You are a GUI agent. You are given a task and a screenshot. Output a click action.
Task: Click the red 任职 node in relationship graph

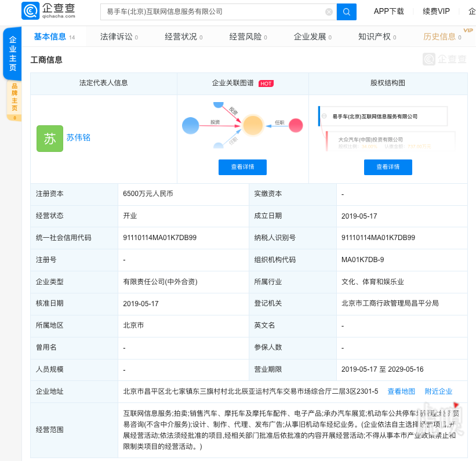coord(296,125)
